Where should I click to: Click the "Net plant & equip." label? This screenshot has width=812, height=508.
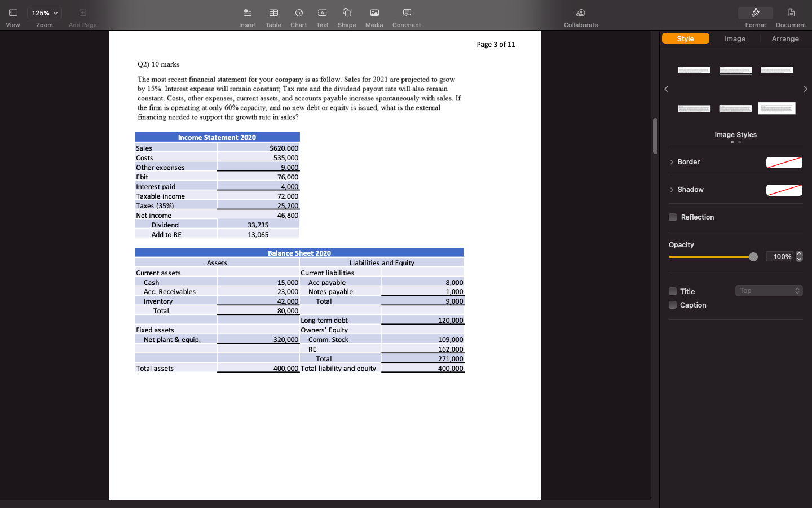(172, 340)
